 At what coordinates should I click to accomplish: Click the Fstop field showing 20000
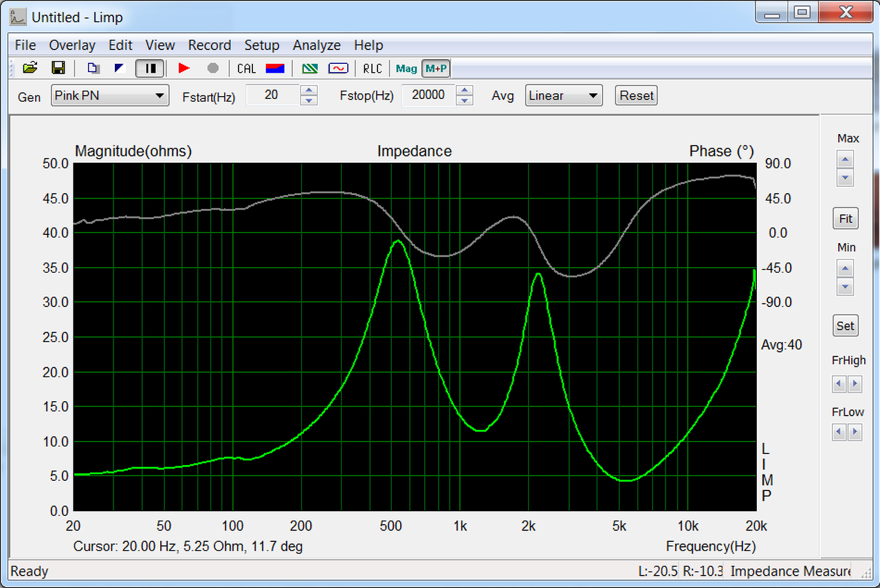[428, 95]
